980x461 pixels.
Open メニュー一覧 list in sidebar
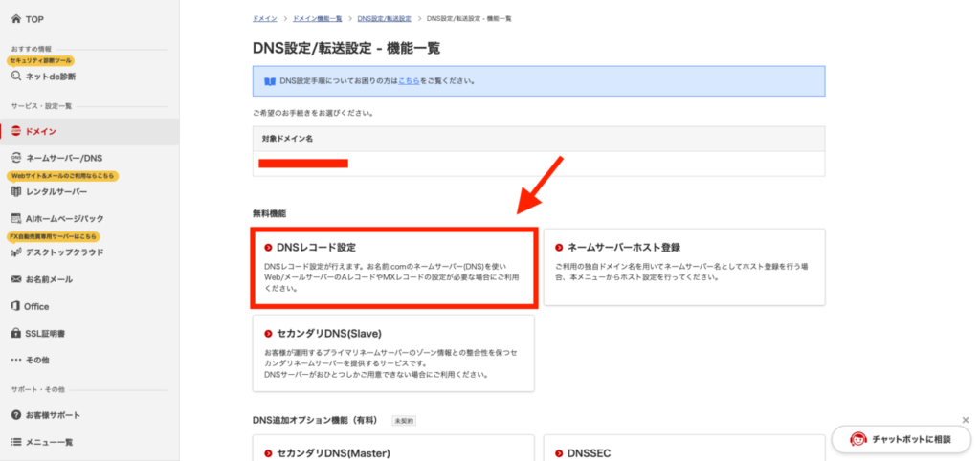(x=16, y=442)
